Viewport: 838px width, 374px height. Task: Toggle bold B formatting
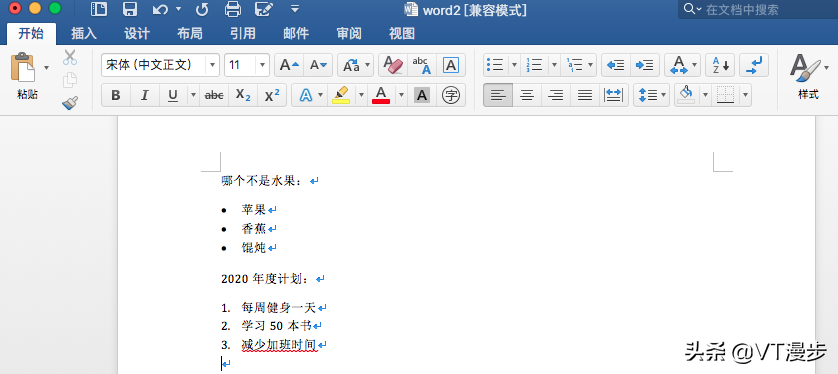(x=115, y=96)
